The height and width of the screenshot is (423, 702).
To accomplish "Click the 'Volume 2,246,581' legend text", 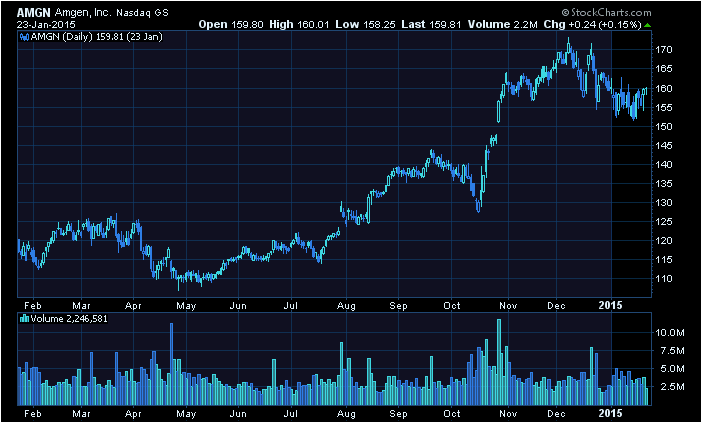I will click(x=68, y=319).
